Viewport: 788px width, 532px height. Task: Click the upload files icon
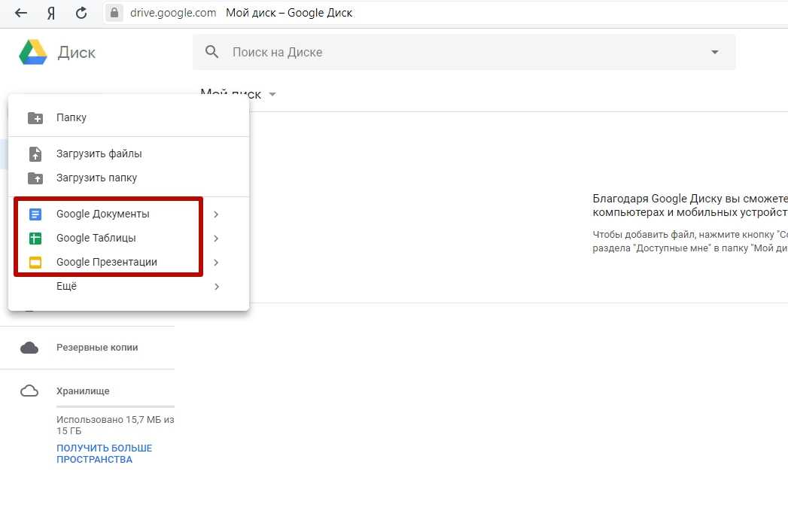[x=35, y=154]
